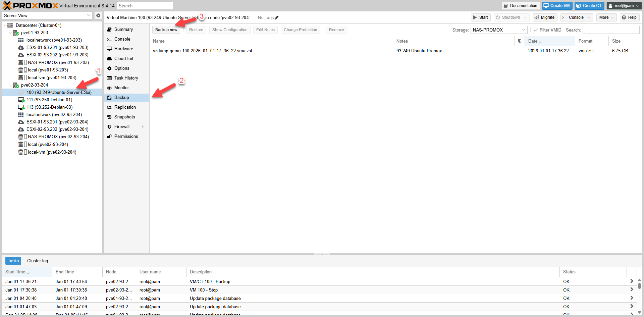The width and height of the screenshot is (644, 317).
Task: Click the Server View settings gear
Action: point(98,15)
